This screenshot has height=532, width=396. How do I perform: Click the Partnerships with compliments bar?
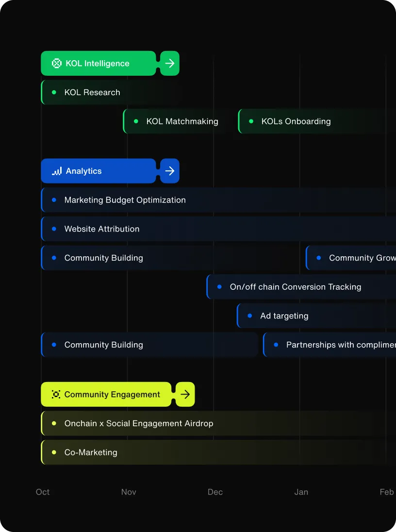point(330,345)
